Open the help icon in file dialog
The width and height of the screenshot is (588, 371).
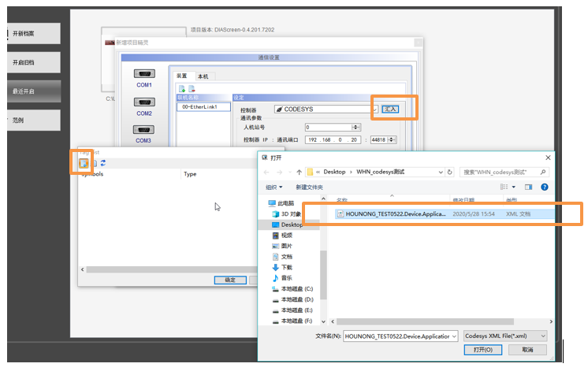[x=545, y=187]
